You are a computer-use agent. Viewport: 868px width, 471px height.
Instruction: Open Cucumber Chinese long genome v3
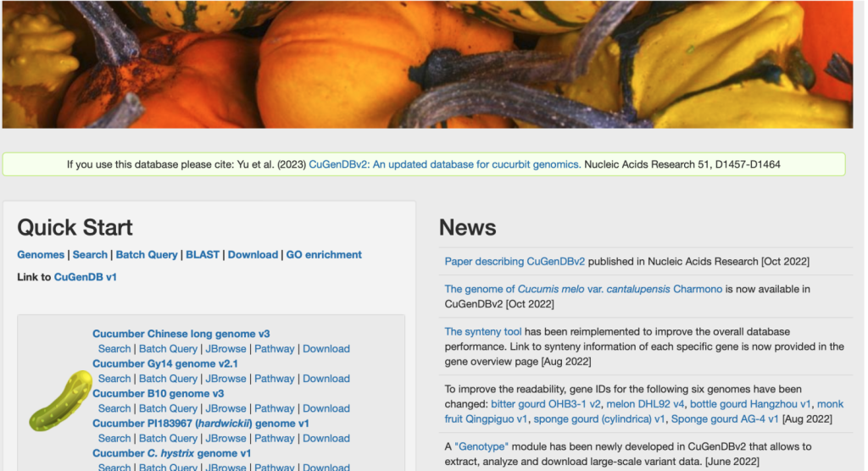181,334
